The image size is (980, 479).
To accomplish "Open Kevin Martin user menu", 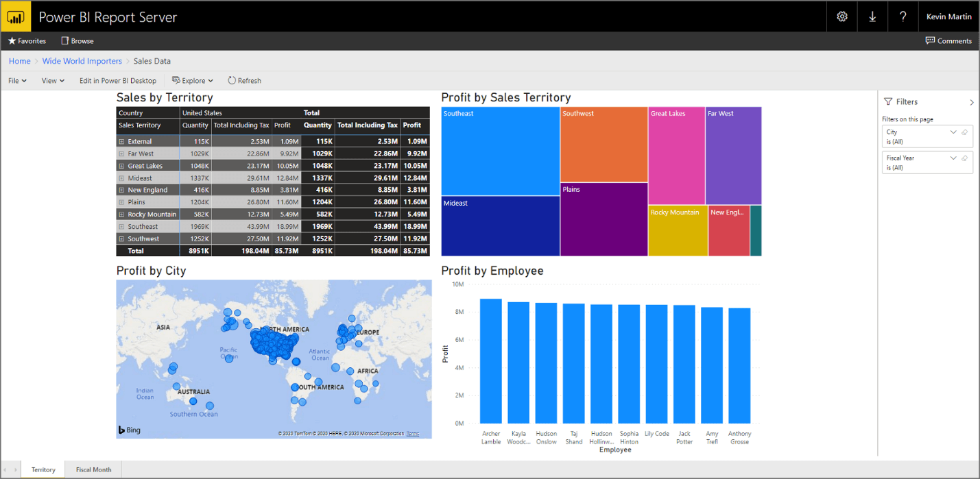I will 948,17.
